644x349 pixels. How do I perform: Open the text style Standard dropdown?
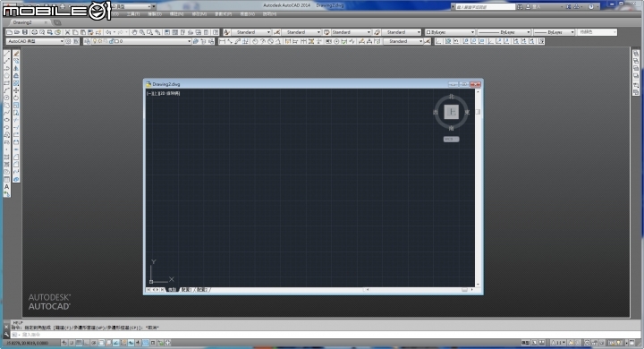tap(251, 32)
